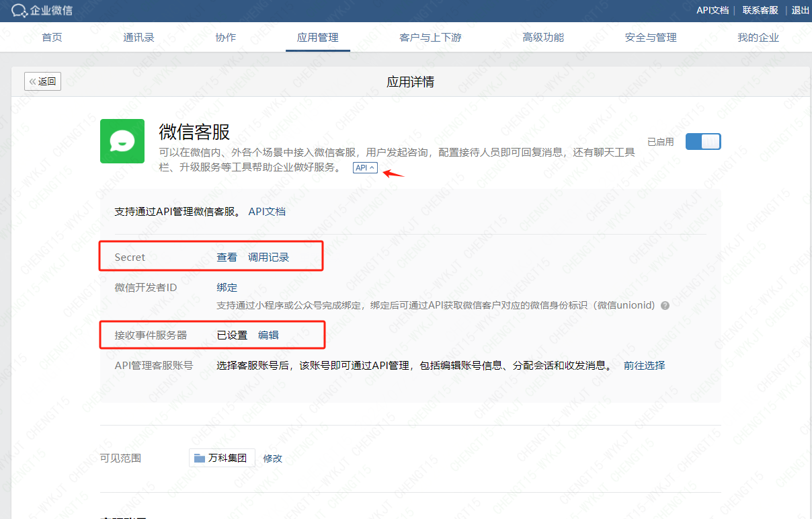Viewport: 812px width, 519px height.
Task: Click the 可见范围 label
Action: click(x=120, y=458)
